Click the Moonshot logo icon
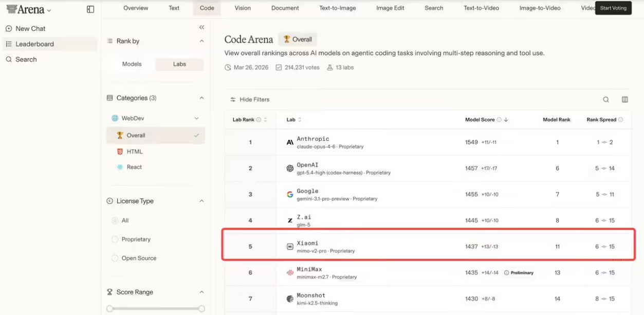 coord(290,299)
